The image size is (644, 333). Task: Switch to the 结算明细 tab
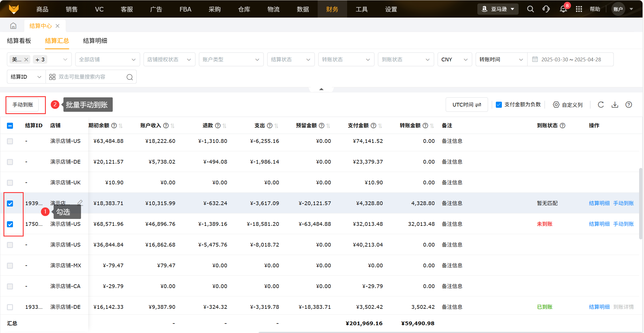(x=95, y=41)
